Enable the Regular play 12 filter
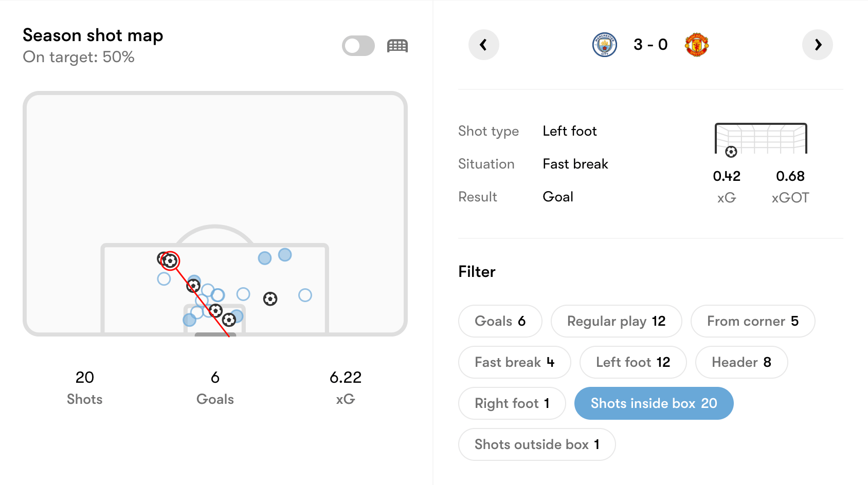 [x=616, y=321]
